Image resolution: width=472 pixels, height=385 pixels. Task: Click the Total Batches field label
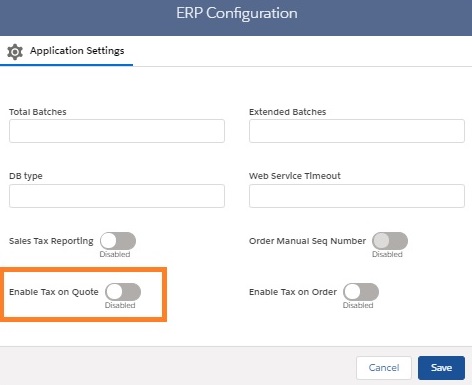pyautogui.click(x=38, y=112)
